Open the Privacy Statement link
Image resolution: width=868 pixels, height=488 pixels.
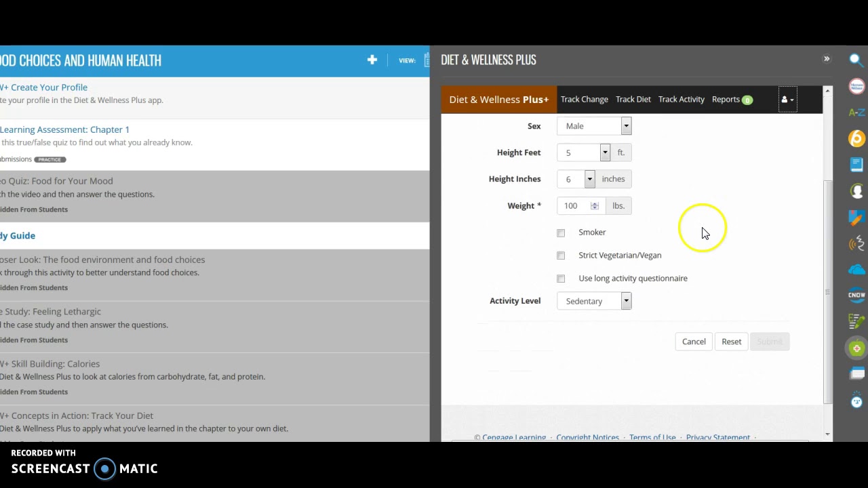click(718, 437)
